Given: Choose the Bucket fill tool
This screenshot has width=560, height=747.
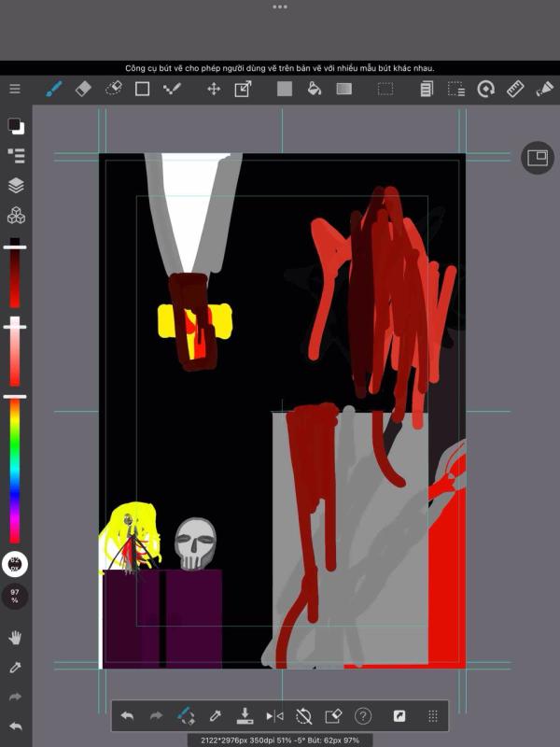Looking at the screenshot, I should 315,89.
